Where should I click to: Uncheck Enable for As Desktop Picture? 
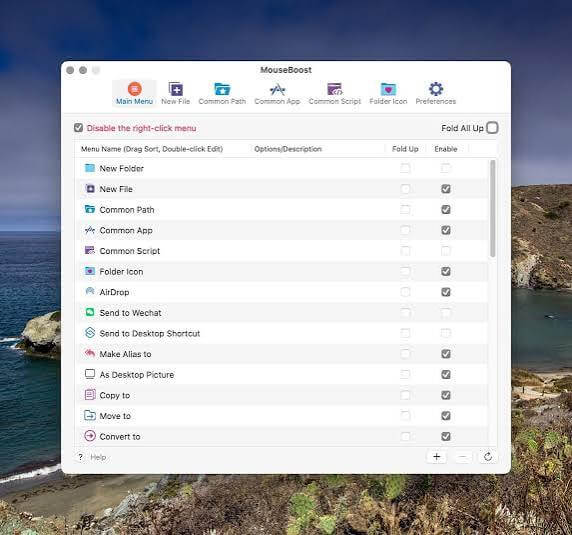[445, 374]
